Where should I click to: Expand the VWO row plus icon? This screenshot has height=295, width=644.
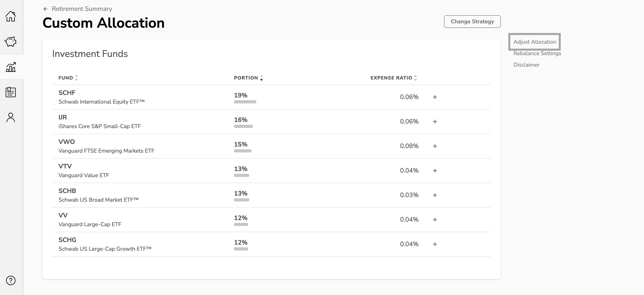[435, 146]
